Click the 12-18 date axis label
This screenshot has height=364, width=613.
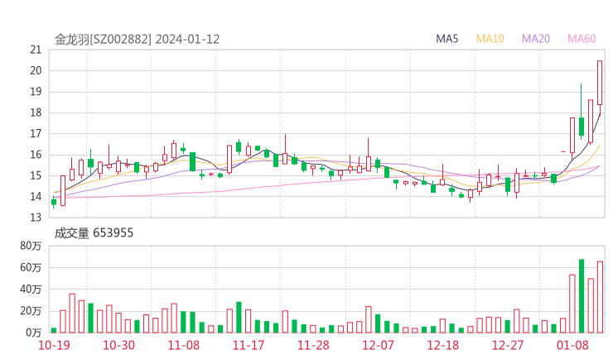(x=442, y=345)
